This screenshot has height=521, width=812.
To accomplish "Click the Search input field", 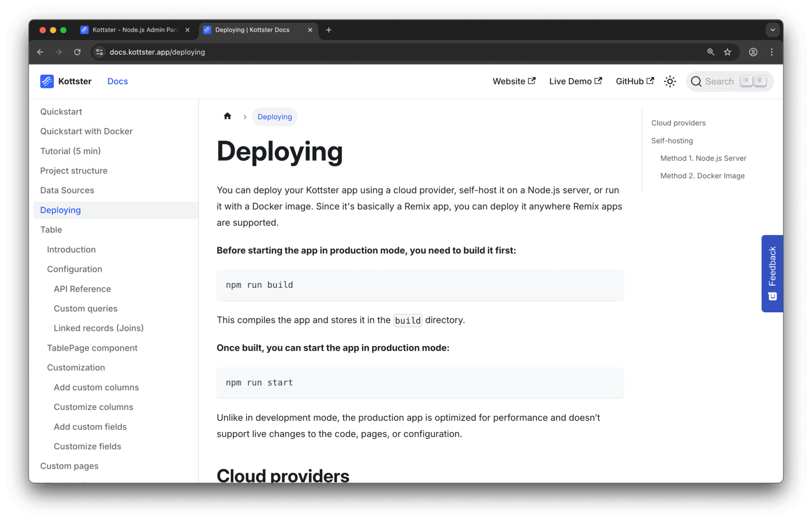I will [x=730, y=81].
